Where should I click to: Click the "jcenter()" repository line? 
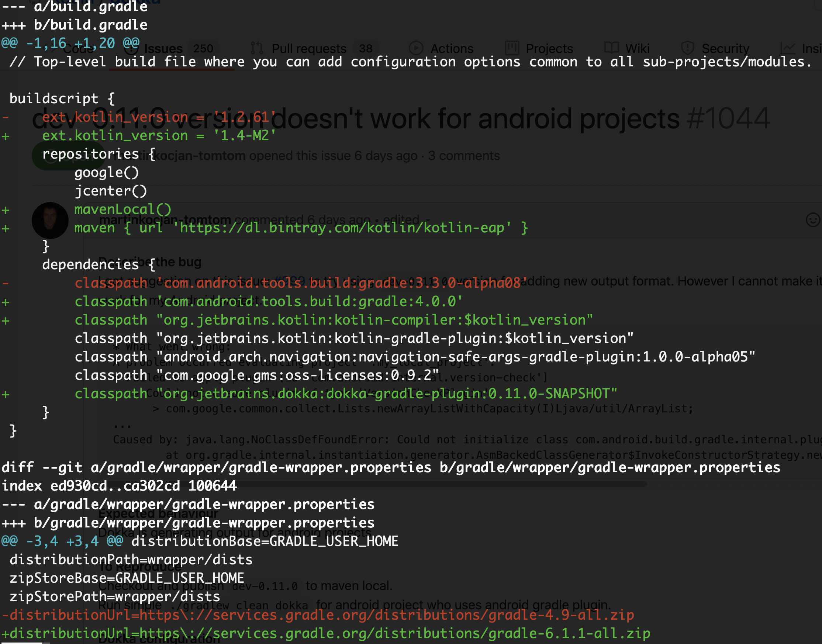111,191
